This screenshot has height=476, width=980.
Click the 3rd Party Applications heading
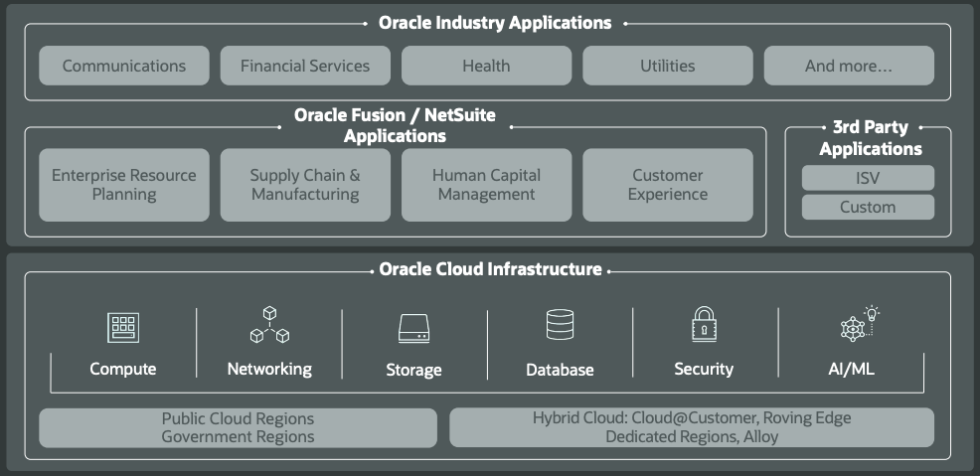pos(871,138)
